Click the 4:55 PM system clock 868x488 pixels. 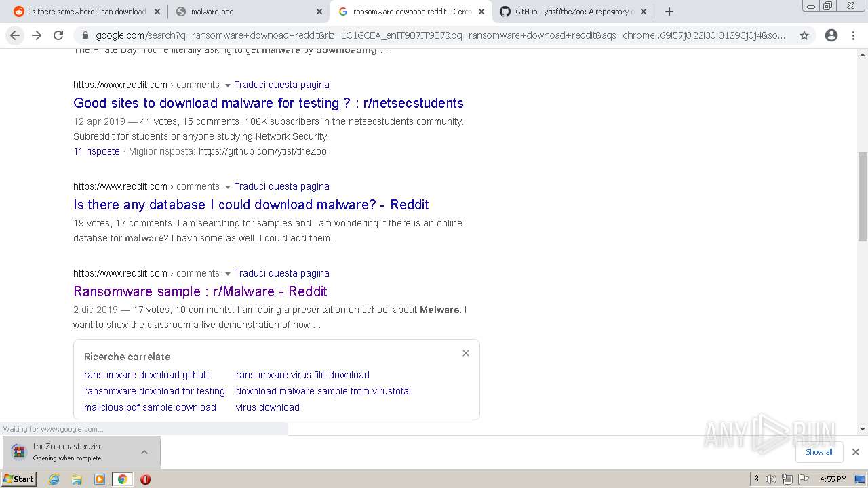[833, 479]
